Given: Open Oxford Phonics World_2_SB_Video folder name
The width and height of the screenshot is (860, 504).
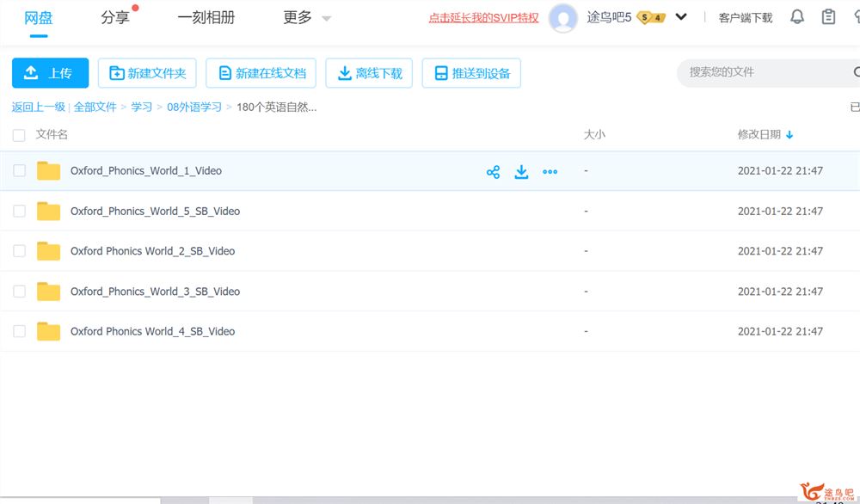Looking at the screenshot, I should [x=152, y=251].
